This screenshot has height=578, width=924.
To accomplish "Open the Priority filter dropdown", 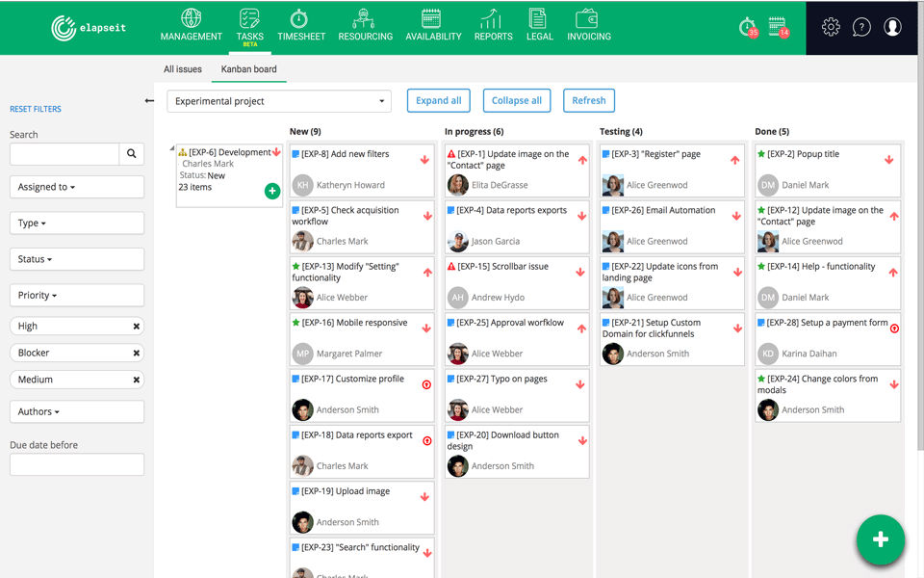I will coord(77,295).
